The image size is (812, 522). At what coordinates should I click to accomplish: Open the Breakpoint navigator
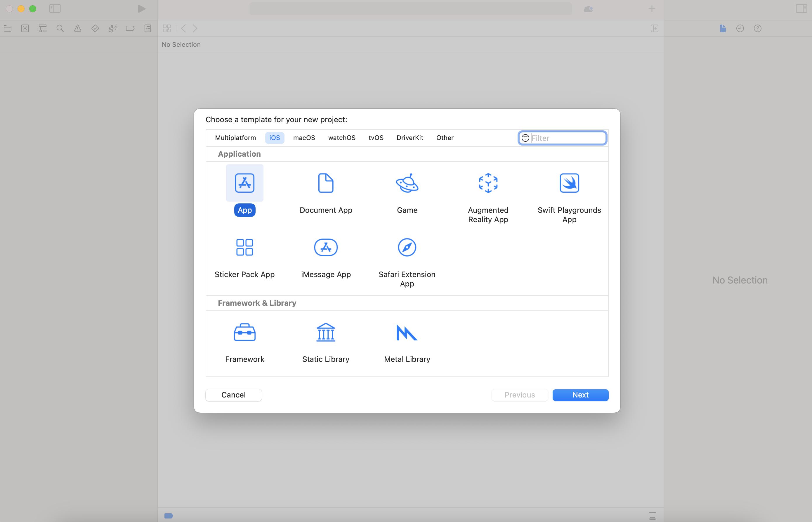[x=130, y=28]
